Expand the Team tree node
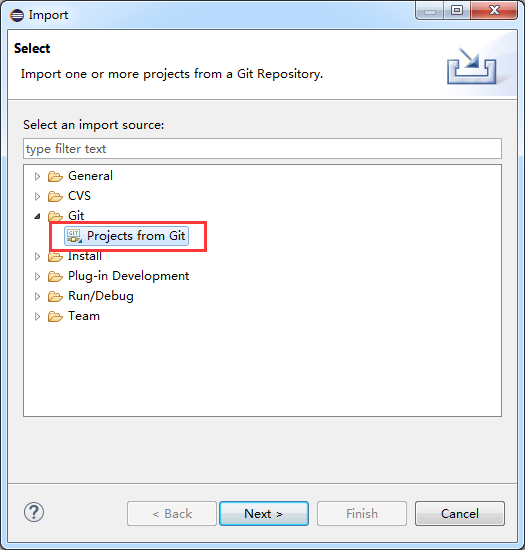Screen dimensions: 525x550 point(38,317)
